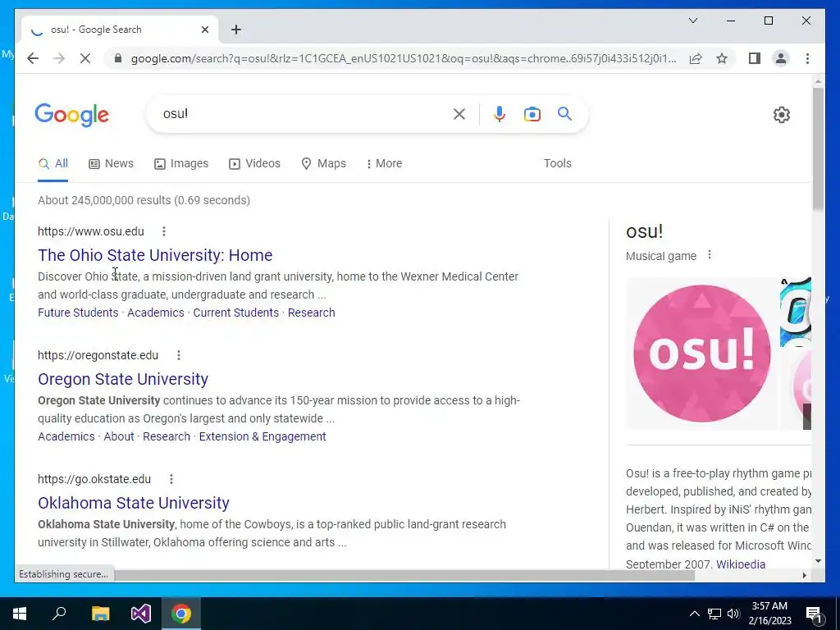Screen dimensions: 840x630
Task: Open Oklahoma State University result
Action: click(x=134, y=503)
